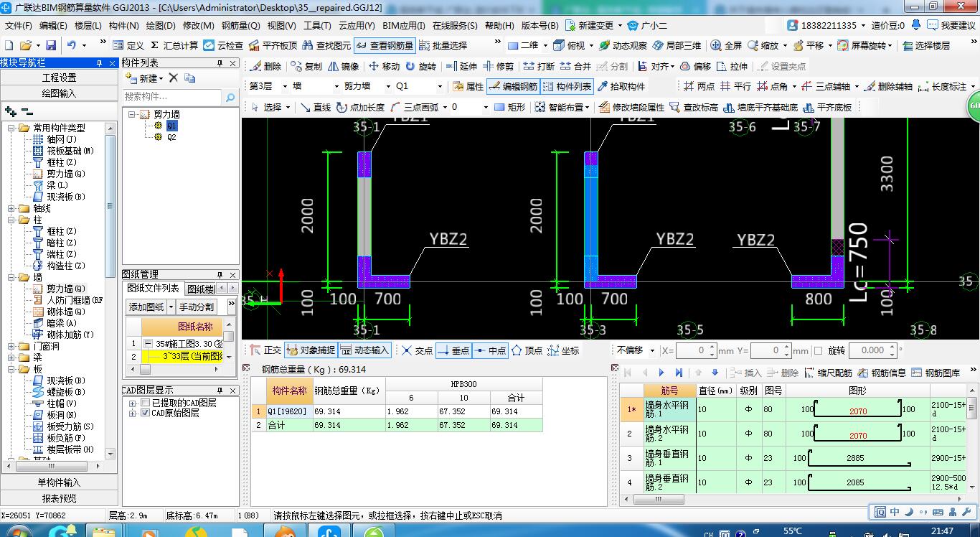Run 汇总计算 summary calculation
Image resolution: width=980 pixels, height=537 pixels.
[x=174, y=45]
